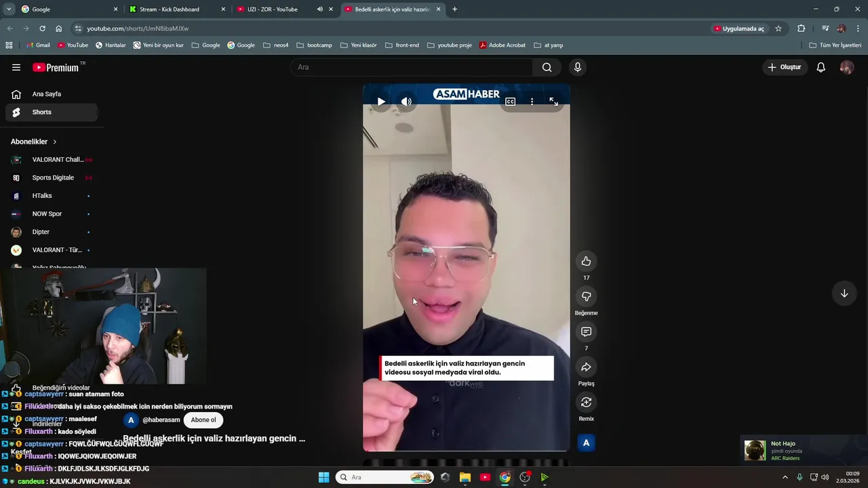
Task: Open the Haritalar bookmark
Action: pyautogui.click(x=111, y=45)
